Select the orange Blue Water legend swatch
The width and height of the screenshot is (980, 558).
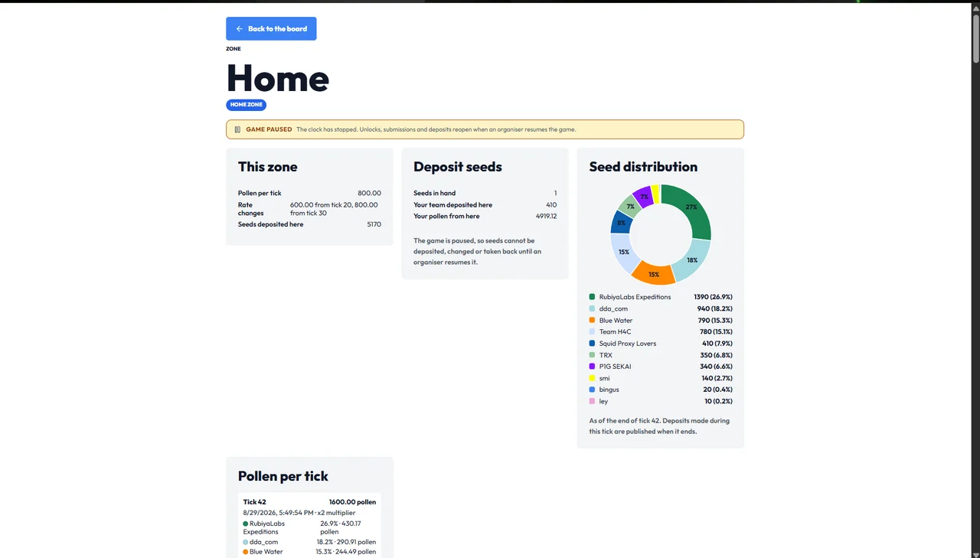[593, 320]
